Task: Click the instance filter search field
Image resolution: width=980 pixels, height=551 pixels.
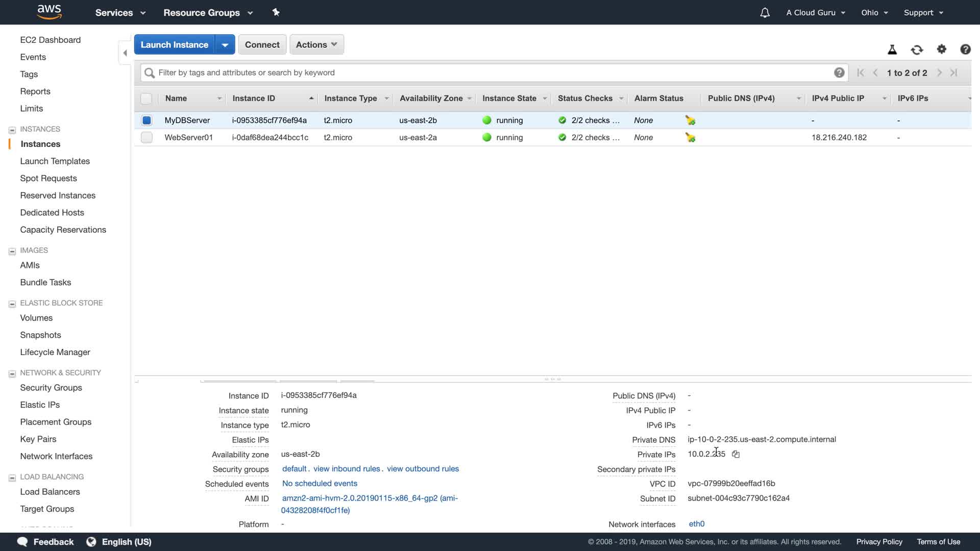Action: click(x=490, y=72)
